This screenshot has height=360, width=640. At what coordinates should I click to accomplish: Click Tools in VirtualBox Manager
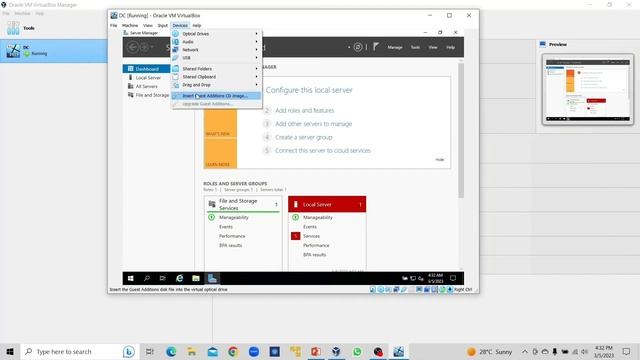coord(54,28)
